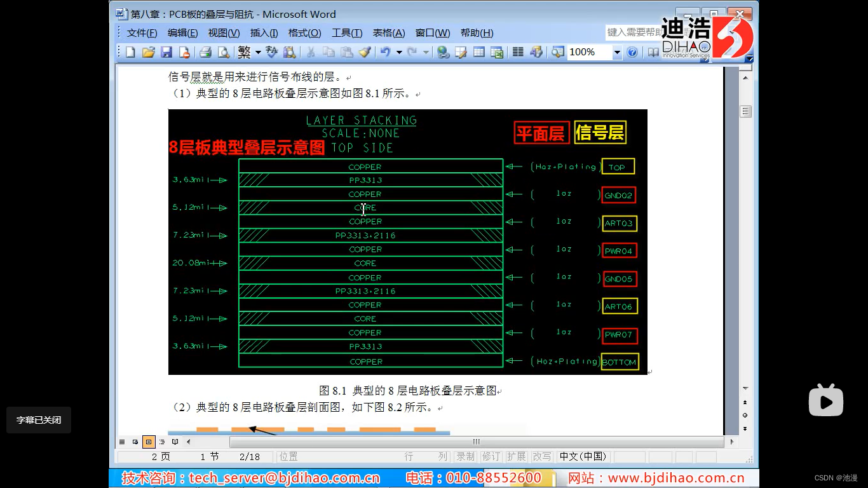Click the Drawing toolbar icon
This screenshot has height=488, width=868.
click(536, 52)
